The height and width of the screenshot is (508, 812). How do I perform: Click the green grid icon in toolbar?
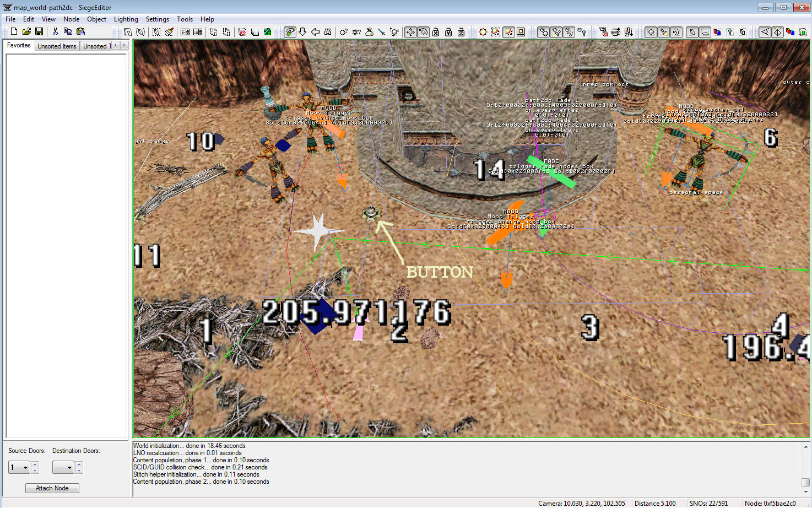coord(267,32)
